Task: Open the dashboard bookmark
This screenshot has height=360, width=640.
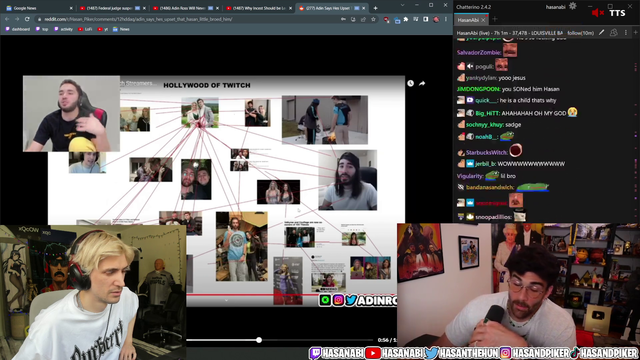Action: [x=18, y=29]
